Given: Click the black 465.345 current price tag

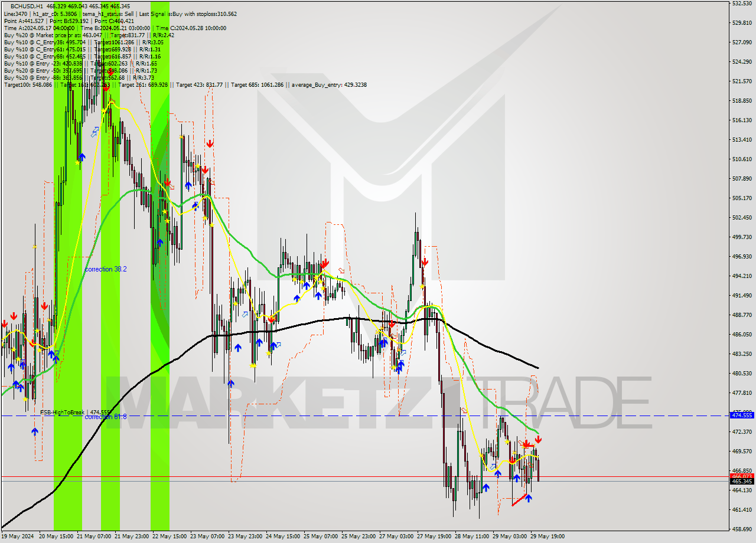Looking at the screenshot, I should pyautogui.click(x=742, y=482).
